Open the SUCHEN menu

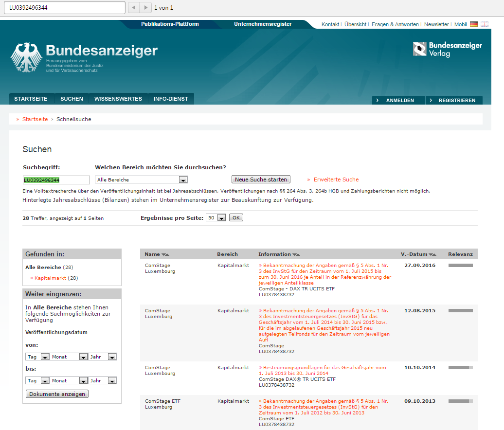(x=72, y=99)
